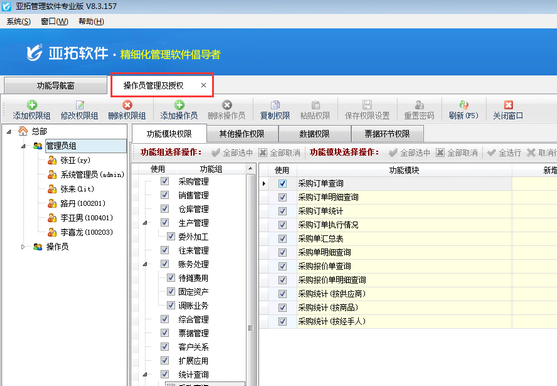Click the 添加操作员 green plus icon
The width and height of the screenshot is (557, 386).
[179, 105]
